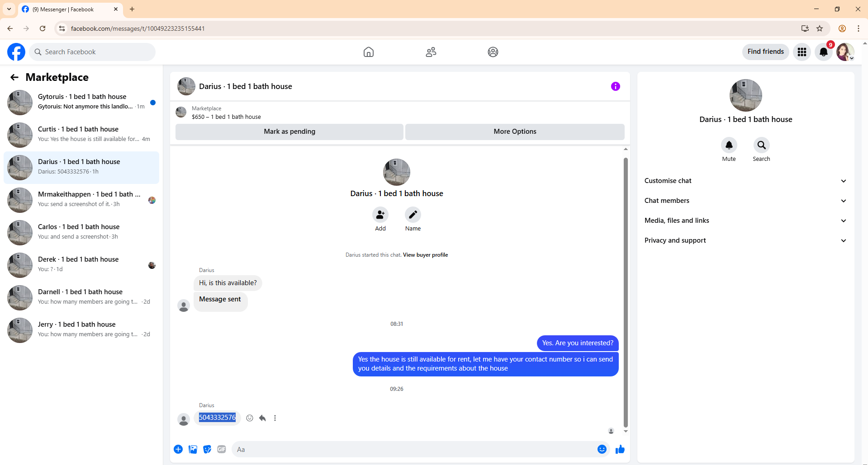
Task: Open the $650 – 1 bed 1 bath house listing
Action: pos(226,117)
